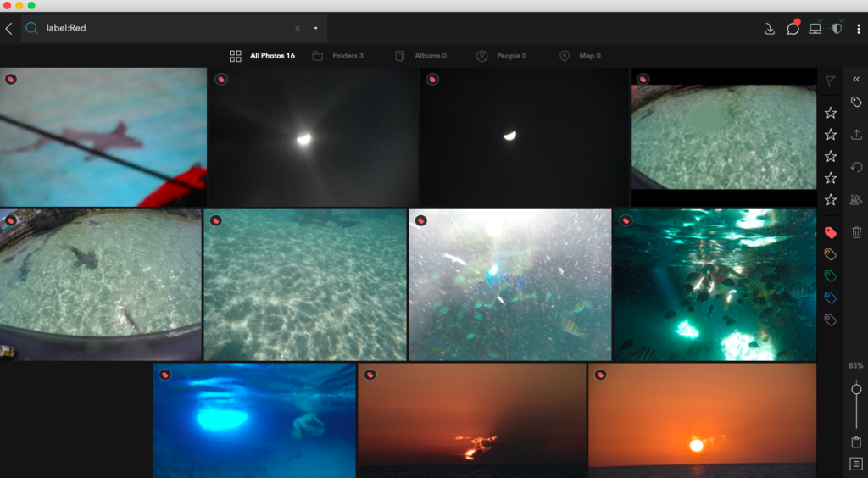Click red label badge on swimmer photo

165,375
